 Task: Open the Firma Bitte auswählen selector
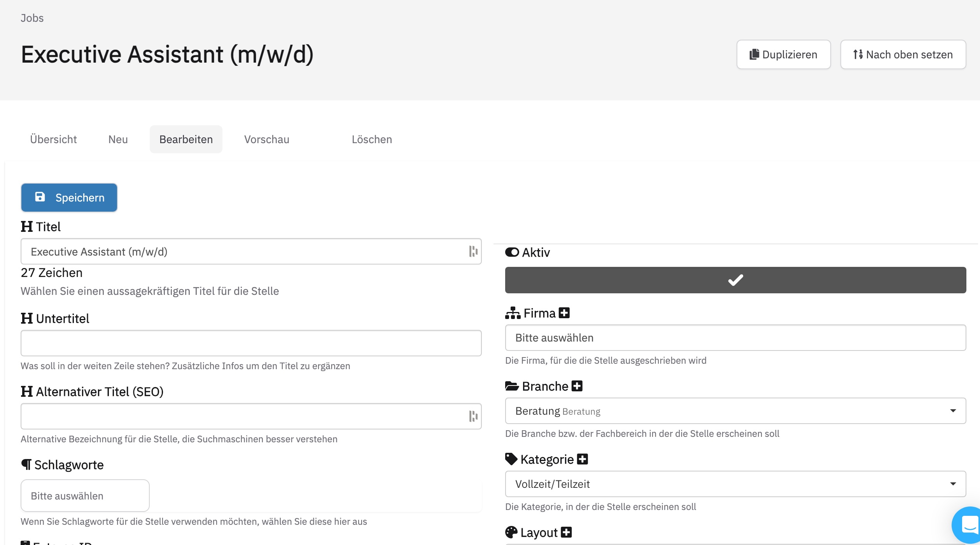click(735, 338)
